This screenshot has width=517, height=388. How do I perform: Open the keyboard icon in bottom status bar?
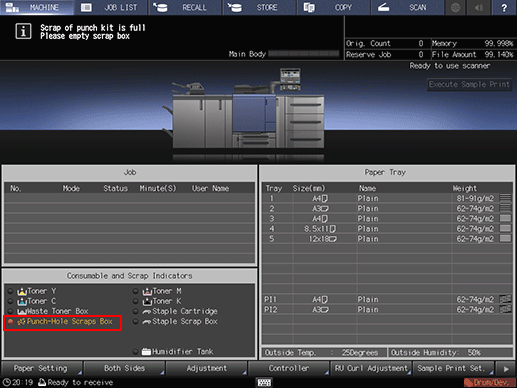click(264, 382)
